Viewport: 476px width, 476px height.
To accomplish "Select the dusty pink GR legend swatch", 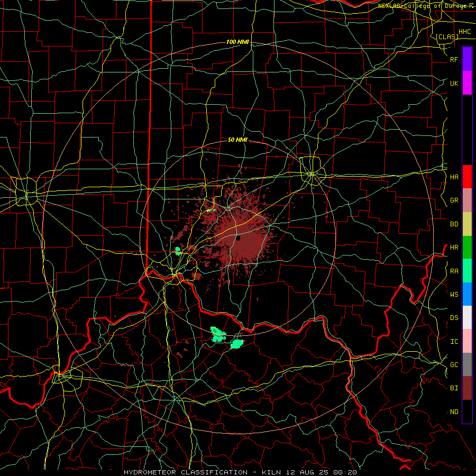I will (x=467, y=200).
